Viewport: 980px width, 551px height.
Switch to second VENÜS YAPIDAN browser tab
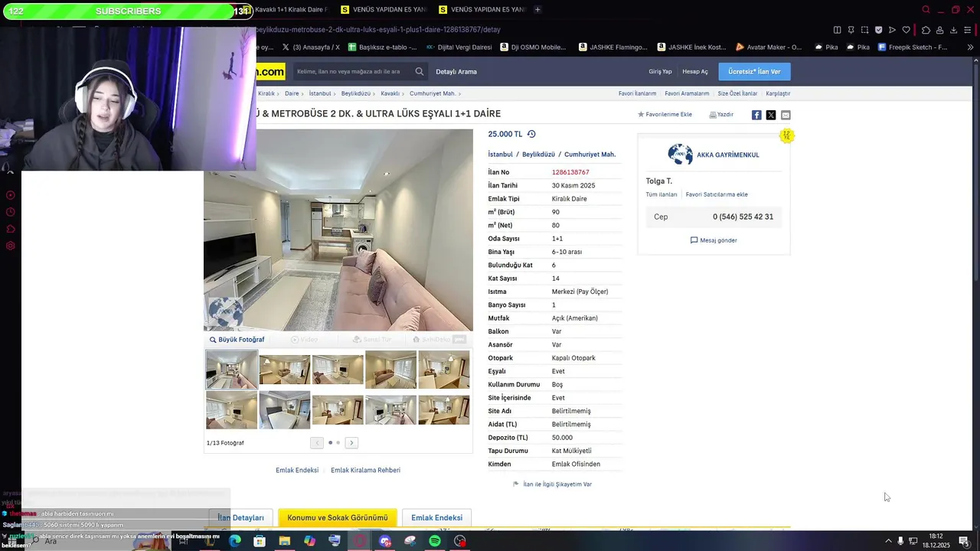(x=483, y=9)
